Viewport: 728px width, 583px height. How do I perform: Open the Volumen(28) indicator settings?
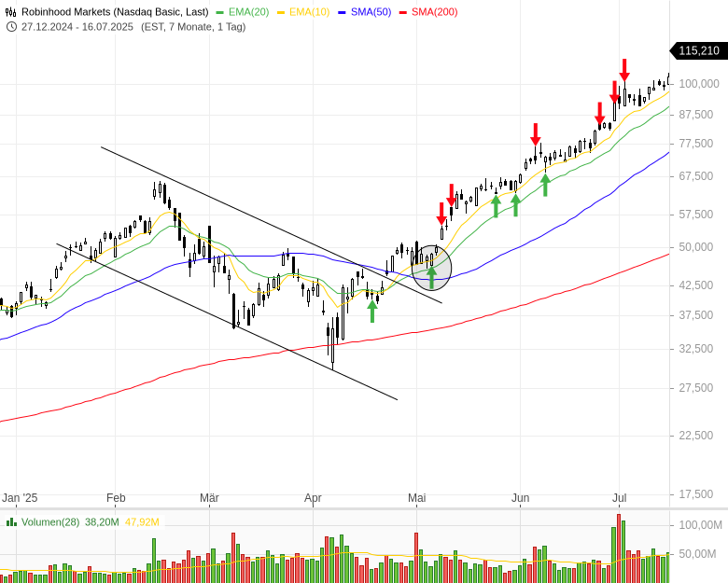tap(50, 521)
